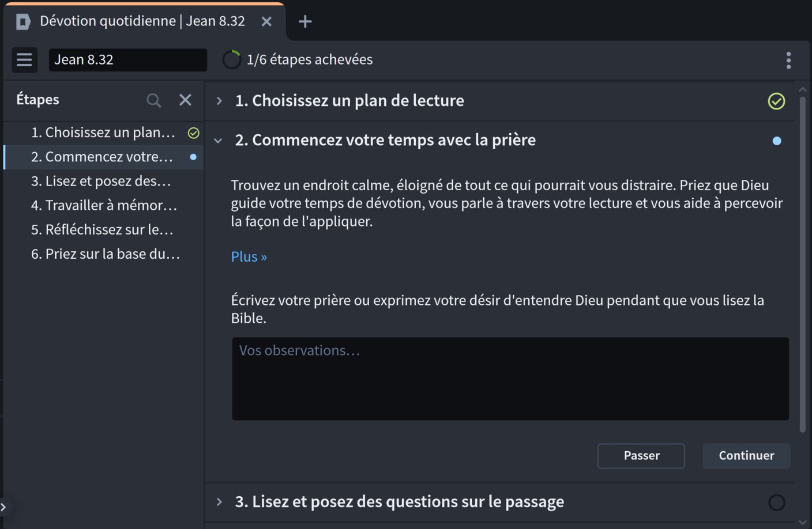Open the hamburger panel menu

[24, 59]
